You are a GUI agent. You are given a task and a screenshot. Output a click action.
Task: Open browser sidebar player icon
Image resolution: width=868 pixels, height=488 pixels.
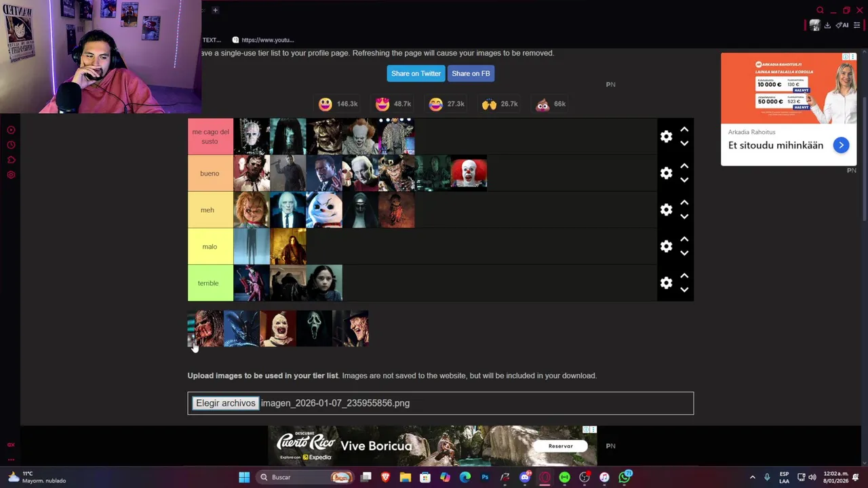coord(11,130)
